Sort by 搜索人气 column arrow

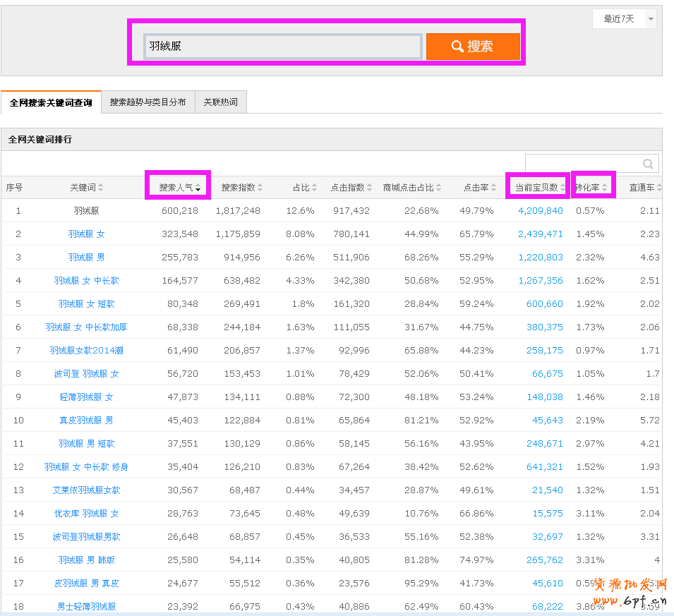pos(198,188)
